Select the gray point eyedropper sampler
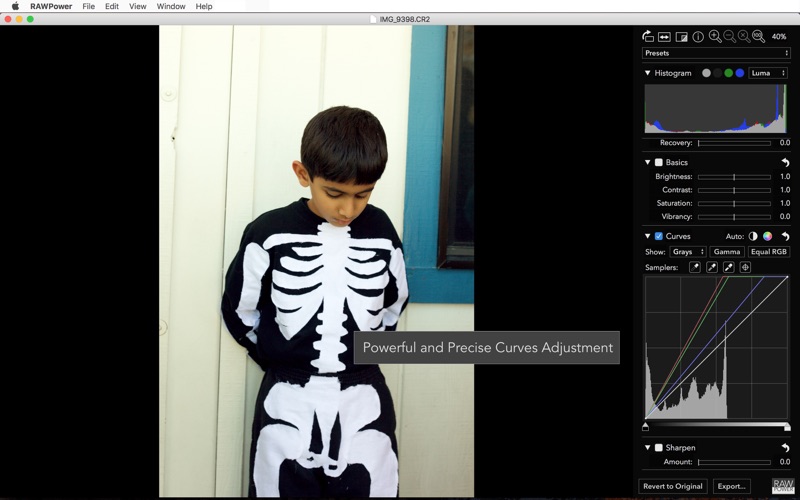The image size is (800, 500). point(712,267)
